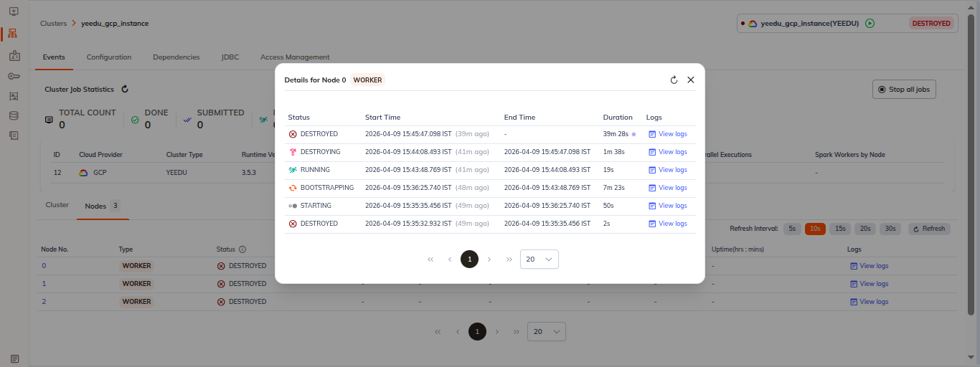Open node 1 link in nodes table

(x=44, y=284)
